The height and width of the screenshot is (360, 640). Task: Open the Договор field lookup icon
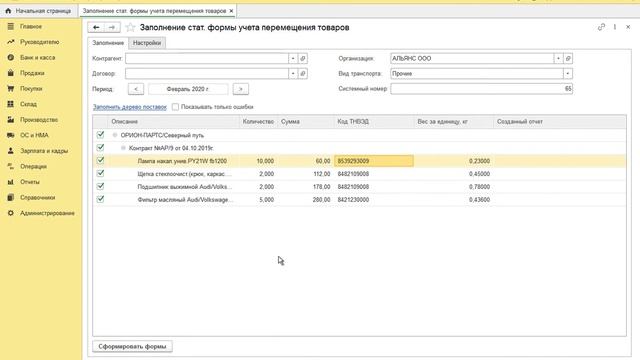pos(303,73)
